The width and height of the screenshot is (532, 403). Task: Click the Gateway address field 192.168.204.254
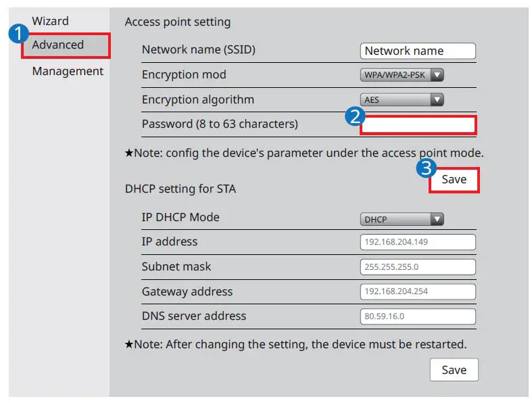pyautogui.click(x=418, y=291)
